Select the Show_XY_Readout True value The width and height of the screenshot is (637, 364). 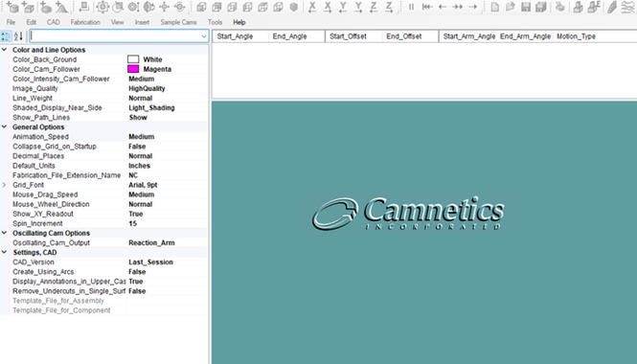pyautogui.click(x=136, y=214)
